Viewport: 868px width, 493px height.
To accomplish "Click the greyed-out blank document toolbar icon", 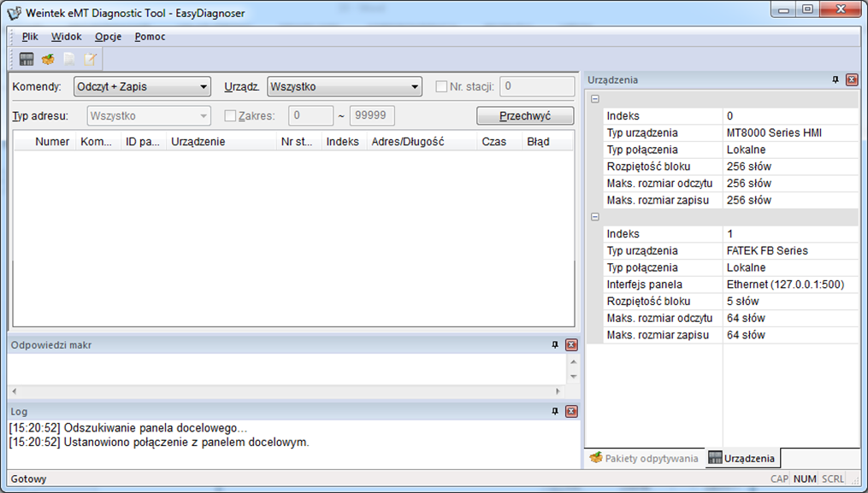I will [x=69, y=59].
